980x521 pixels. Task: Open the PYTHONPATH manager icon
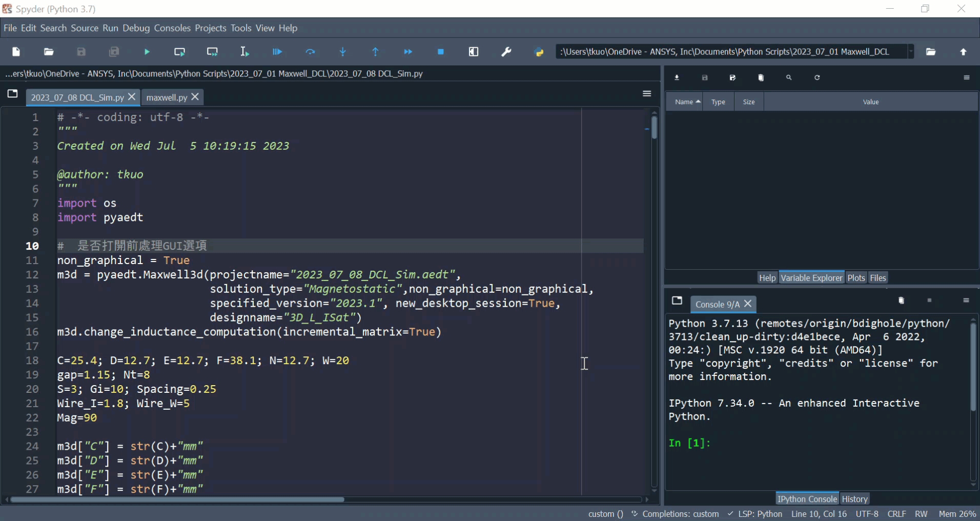539,52
